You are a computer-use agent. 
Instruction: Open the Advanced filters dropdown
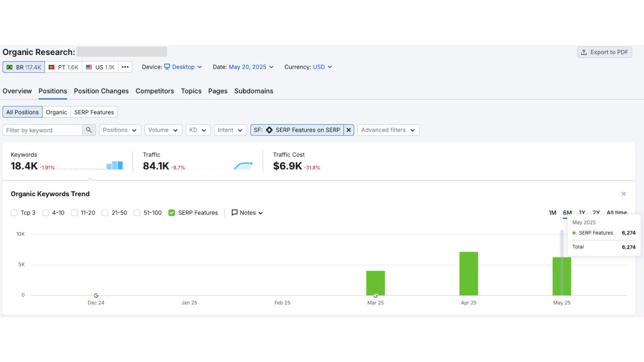(388, 130)
